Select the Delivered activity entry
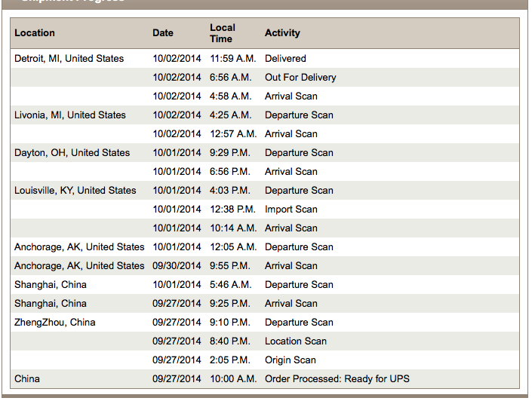This screenshot has width=532, height=401. (285, 58)
